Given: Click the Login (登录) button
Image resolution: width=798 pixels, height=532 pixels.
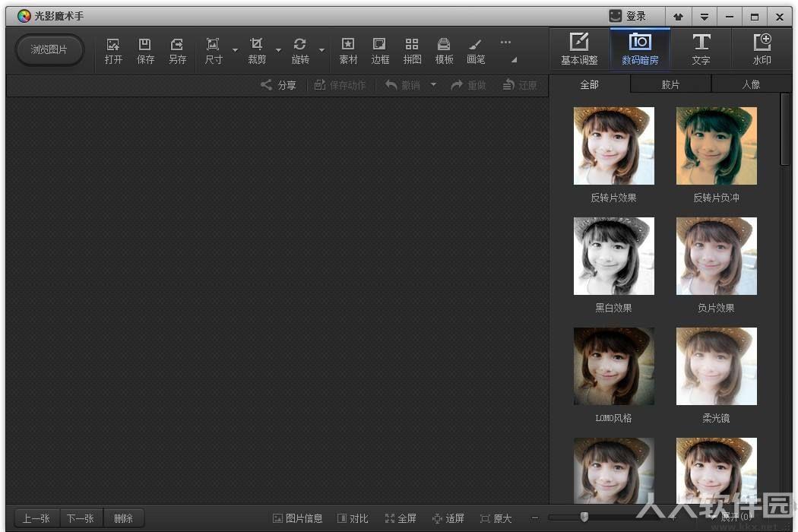Looking at the screenshot, I should (628, 16).
